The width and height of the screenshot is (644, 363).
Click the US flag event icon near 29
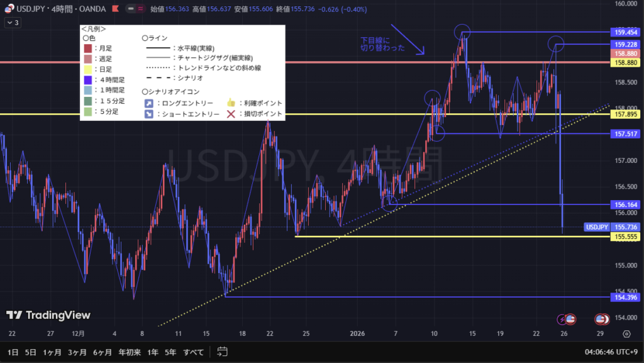pyautogui.click(x=602, y=319)
